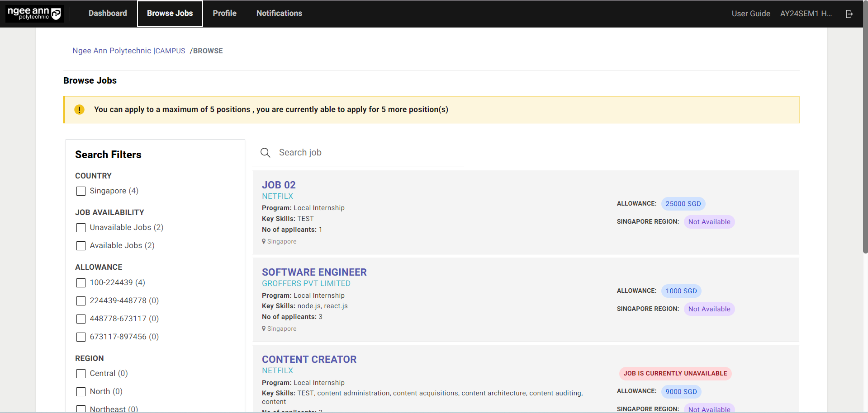Click location pin under Software Engineer listing
Image resolution: width=868 pixels, height=413 pixels.
pos(264,329)
